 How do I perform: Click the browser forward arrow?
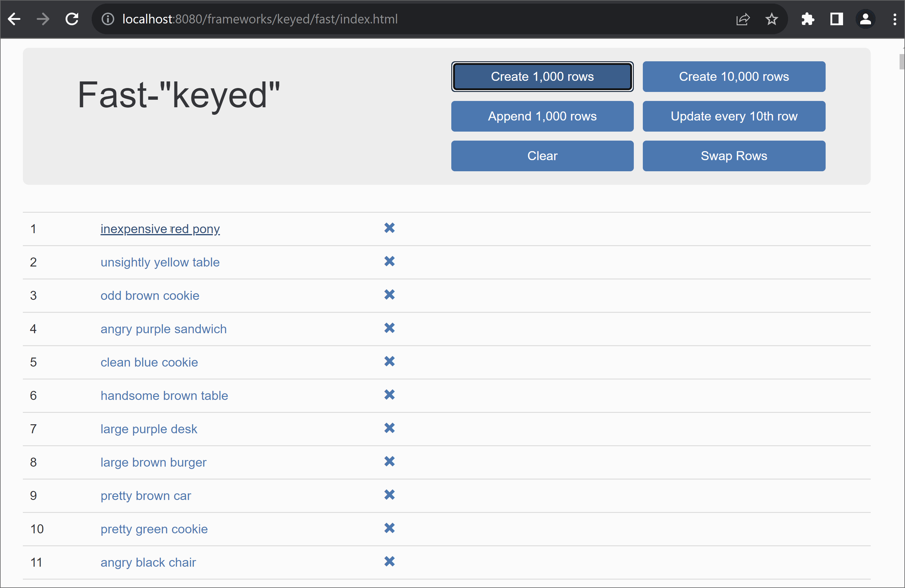pos(43,19)
